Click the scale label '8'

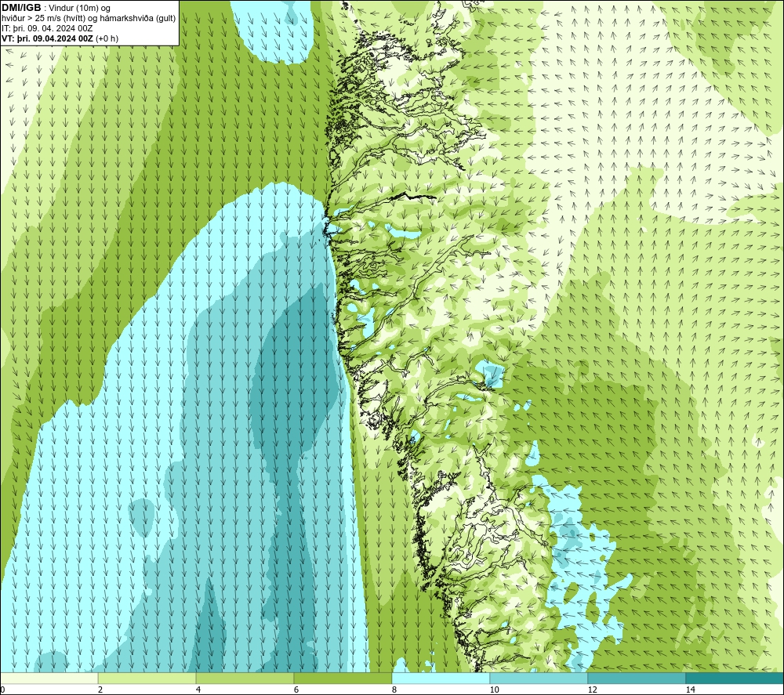(394, 690)
